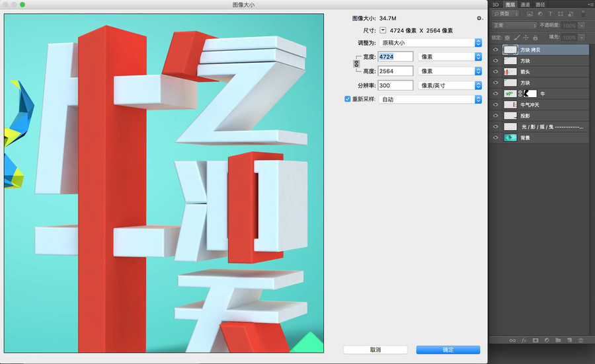The height and width of the screenshot is (364, 595).
Task: Hide the 牛 layer
Action: coord(496,94)
